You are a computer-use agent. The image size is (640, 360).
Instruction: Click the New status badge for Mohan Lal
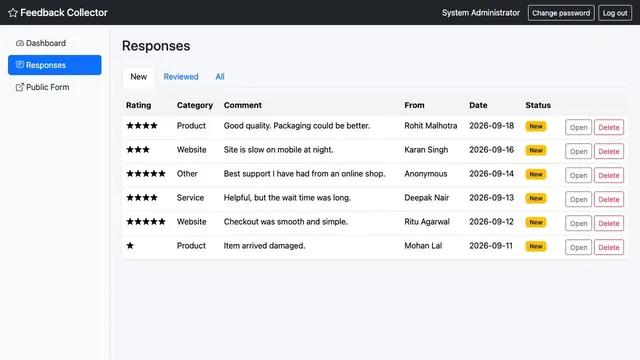[536, 247]
